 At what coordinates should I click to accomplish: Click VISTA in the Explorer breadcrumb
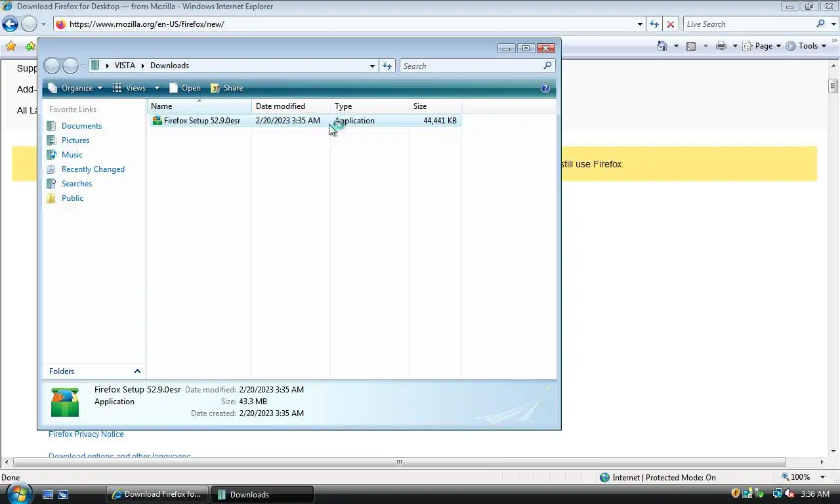coord(125,66)
